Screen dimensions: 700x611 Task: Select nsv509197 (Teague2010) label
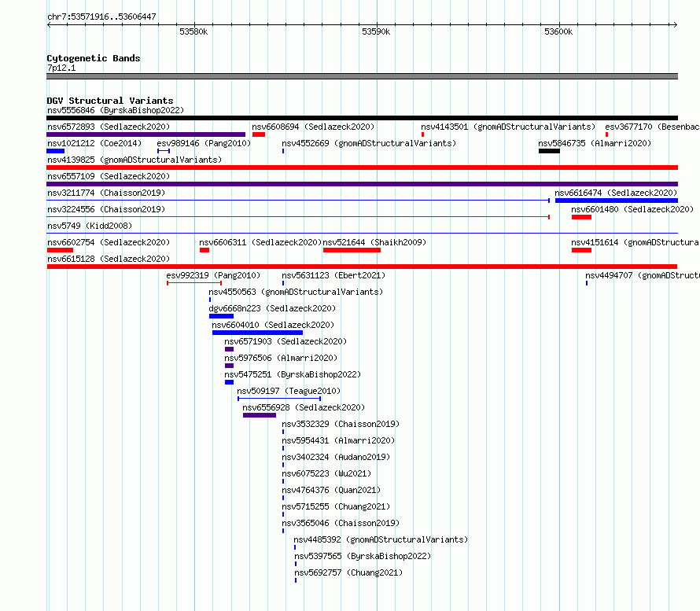tap(289, 391)
